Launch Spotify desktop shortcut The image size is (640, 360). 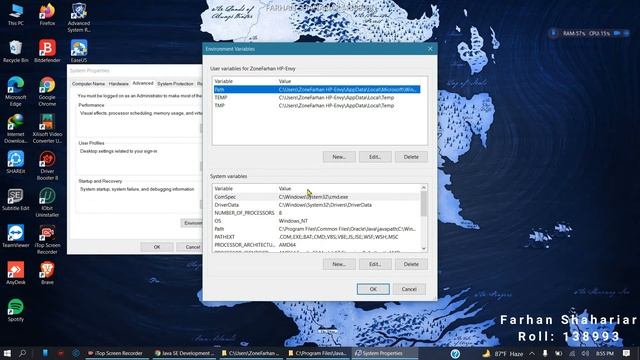tap(16, 310)
